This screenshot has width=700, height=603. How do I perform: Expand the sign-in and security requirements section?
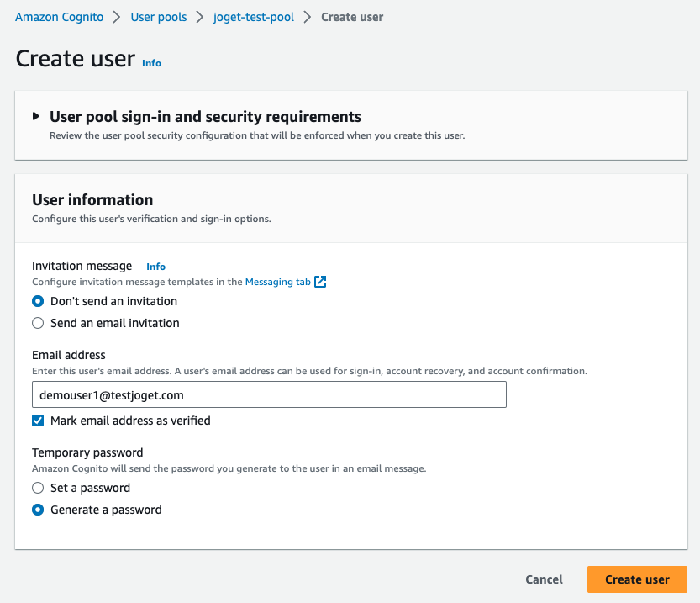pos(36,116)
